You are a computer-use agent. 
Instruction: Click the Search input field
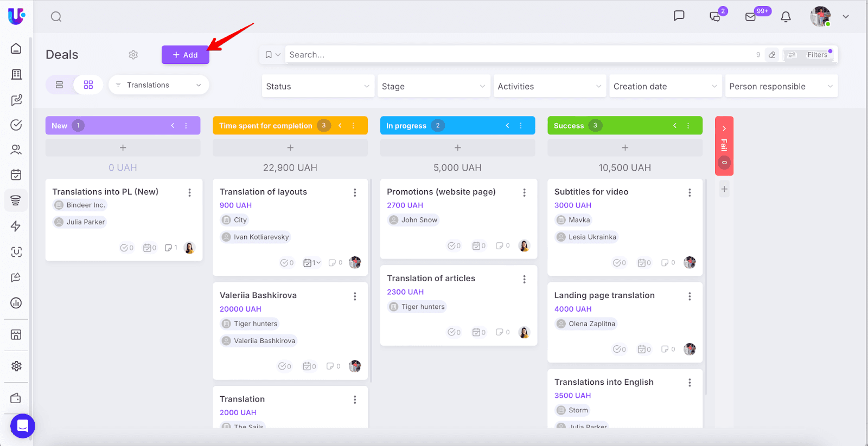[515, 55]
